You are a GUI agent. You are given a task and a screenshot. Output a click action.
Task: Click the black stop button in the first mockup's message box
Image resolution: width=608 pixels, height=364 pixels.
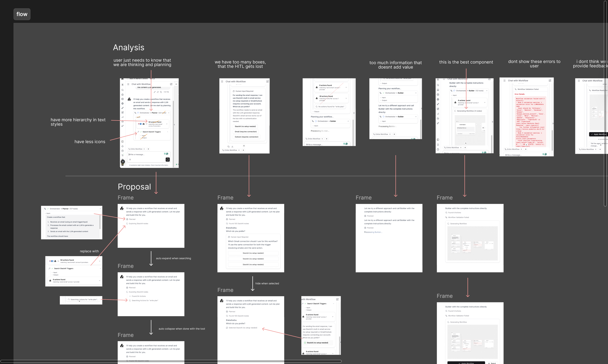click(x=168, y=159)
